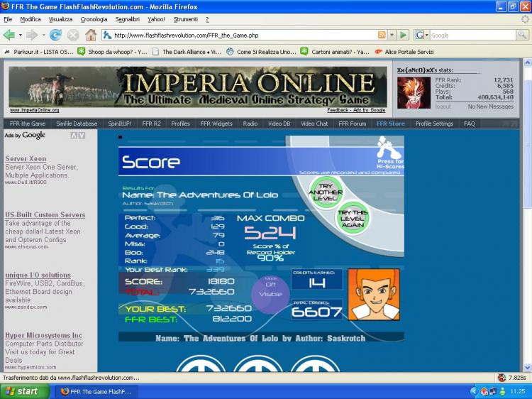Click the search magnifier icon
532x399 pixels.
(522, 35)
